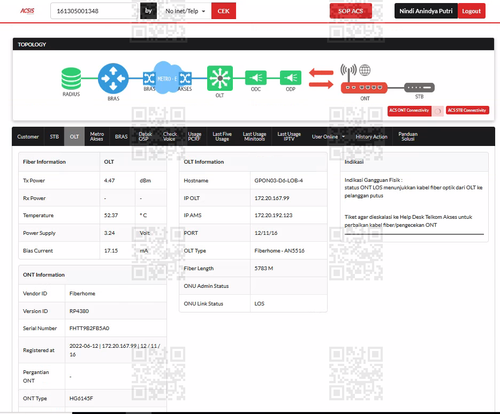500x414 pixels.
Task: Expand the User Online dropdown menu
Action: click(328, 137)
